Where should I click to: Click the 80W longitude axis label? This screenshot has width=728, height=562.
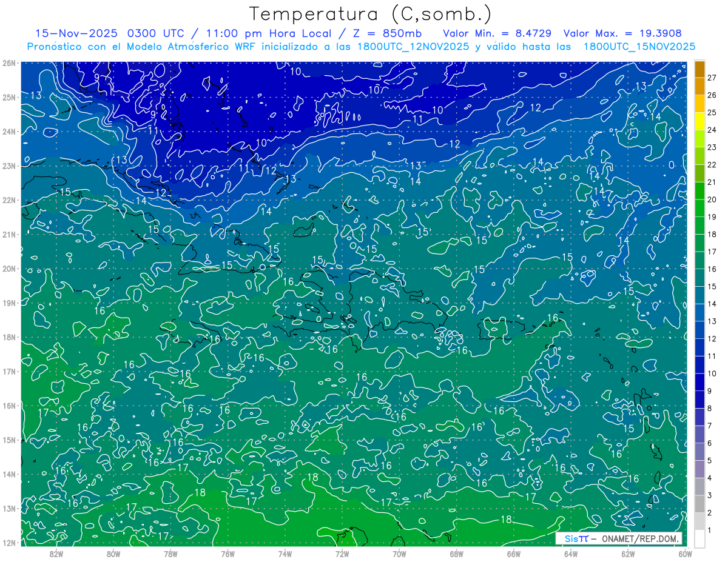coord(113,553)
